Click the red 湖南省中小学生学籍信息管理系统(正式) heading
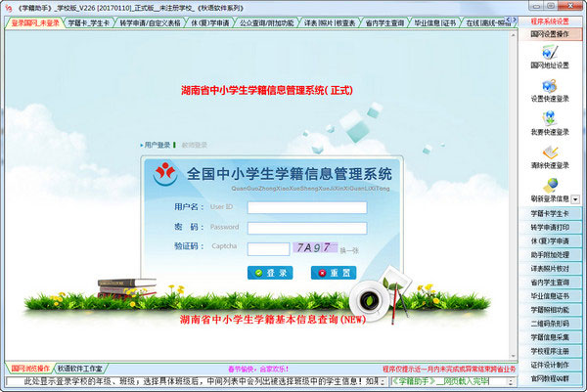 click(267, 90)
